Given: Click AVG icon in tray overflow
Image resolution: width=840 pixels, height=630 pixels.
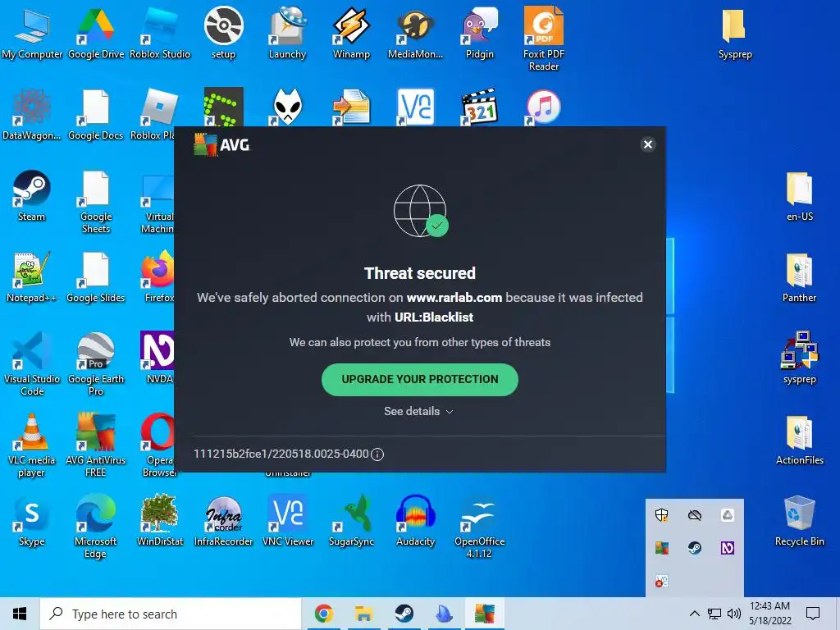Looking at the screenshot, I should 662,547.
